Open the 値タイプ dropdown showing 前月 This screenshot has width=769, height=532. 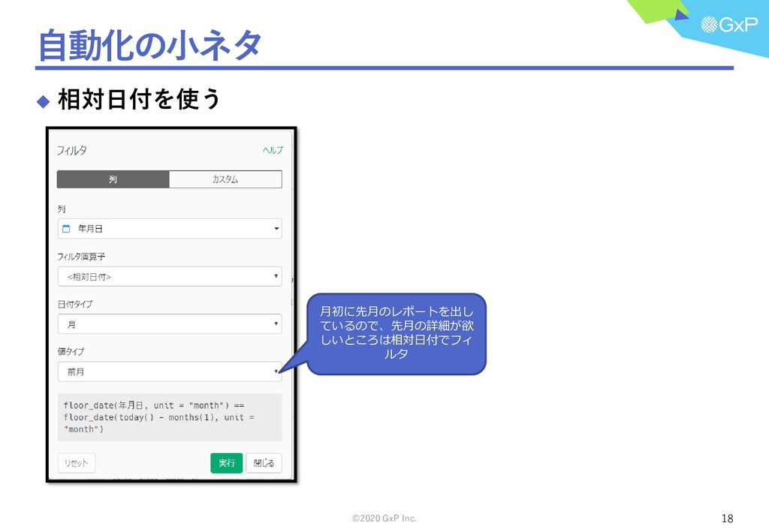(170, 372)
